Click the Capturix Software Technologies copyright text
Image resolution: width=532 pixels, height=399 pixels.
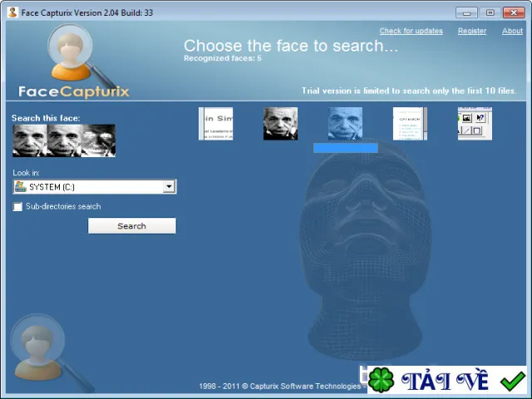(283, 386)
